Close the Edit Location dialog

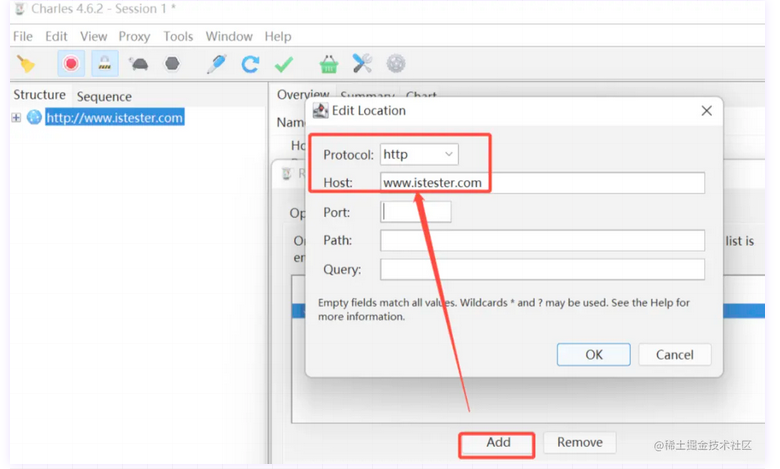[x=706, y=111]
